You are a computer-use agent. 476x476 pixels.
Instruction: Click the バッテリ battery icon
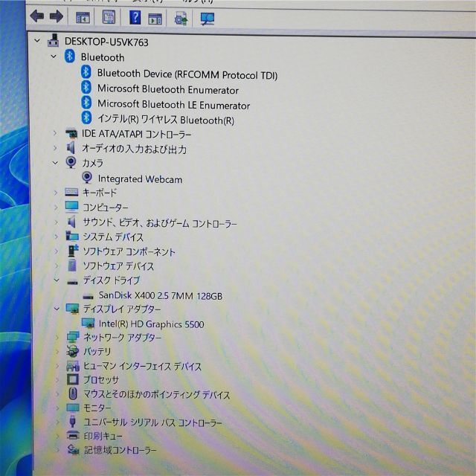coord(73,351)
